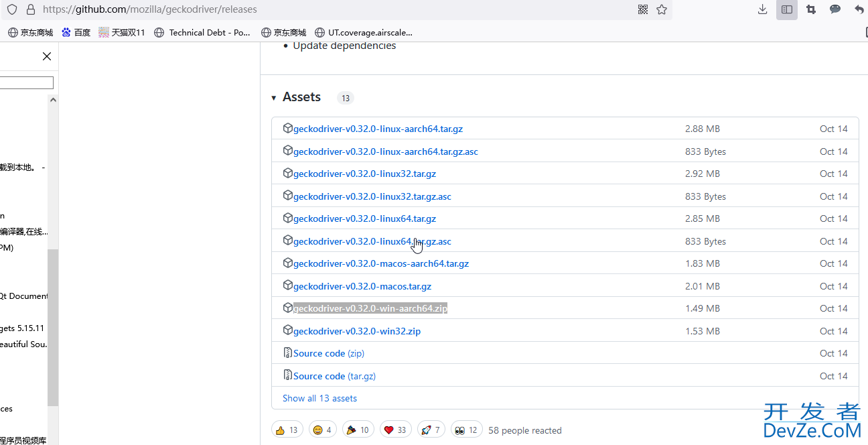The height and width of the screenshot is (445, 868).
Task: Click package icon beside win32.zip
Action: click(x=288, y=330)
